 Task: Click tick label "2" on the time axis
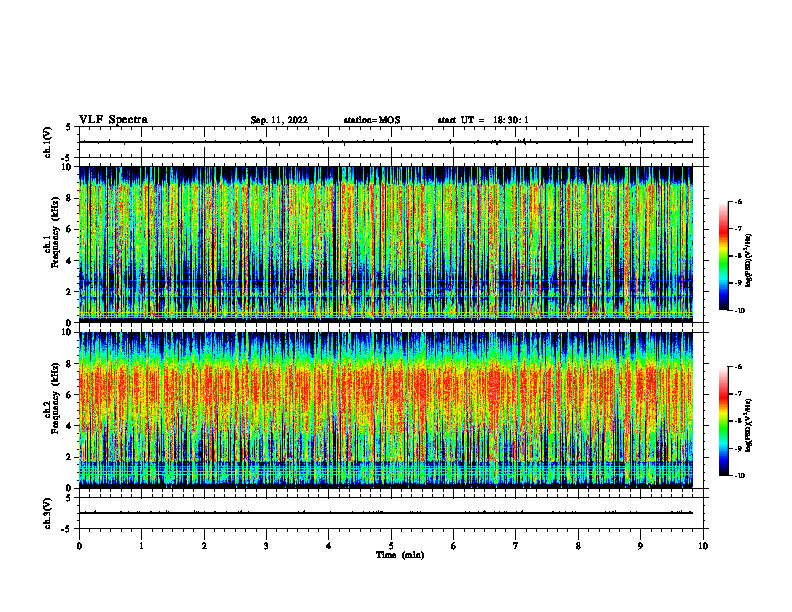(204, 546)
